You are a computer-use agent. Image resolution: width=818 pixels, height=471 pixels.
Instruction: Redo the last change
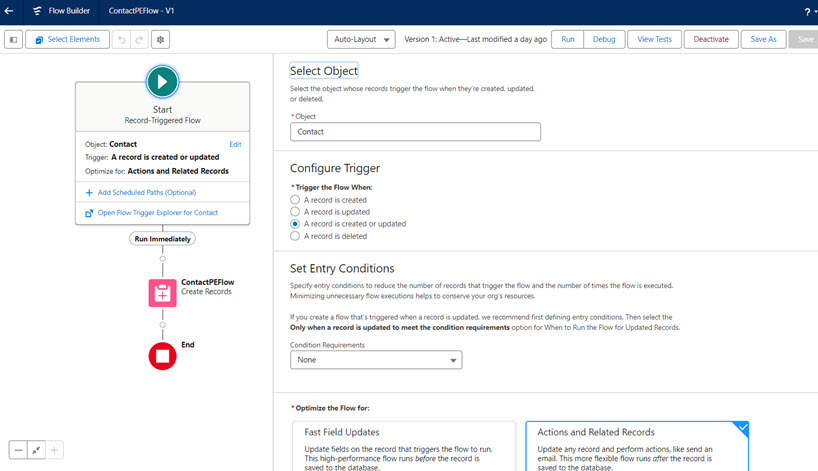point(139,39)
